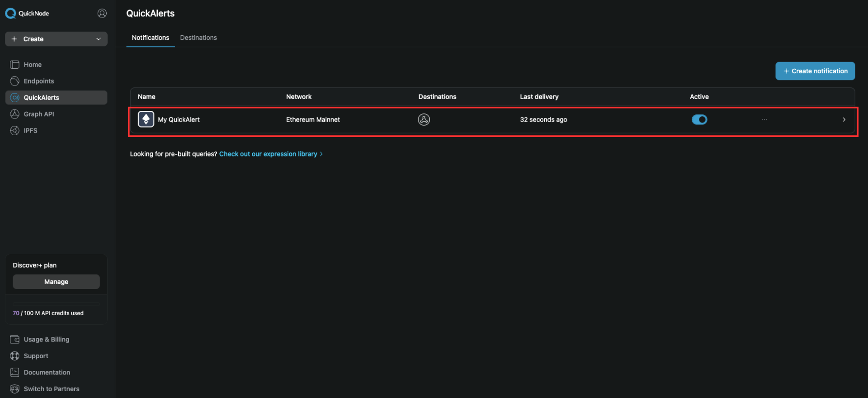This screenshot has width=868, height=398.
Task: Click the Discover+ plan label
Action: (x=35, y=265)
